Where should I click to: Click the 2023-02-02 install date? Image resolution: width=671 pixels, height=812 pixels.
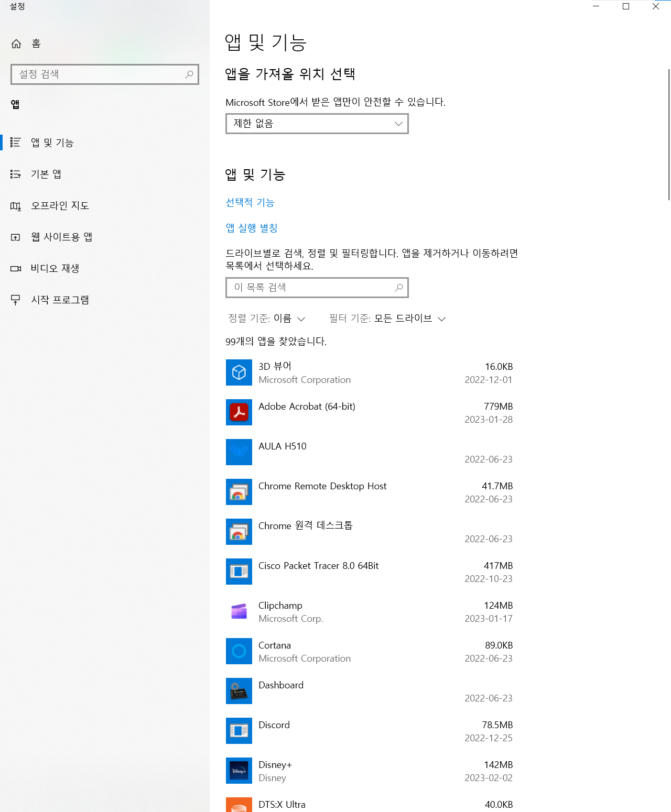489,778
